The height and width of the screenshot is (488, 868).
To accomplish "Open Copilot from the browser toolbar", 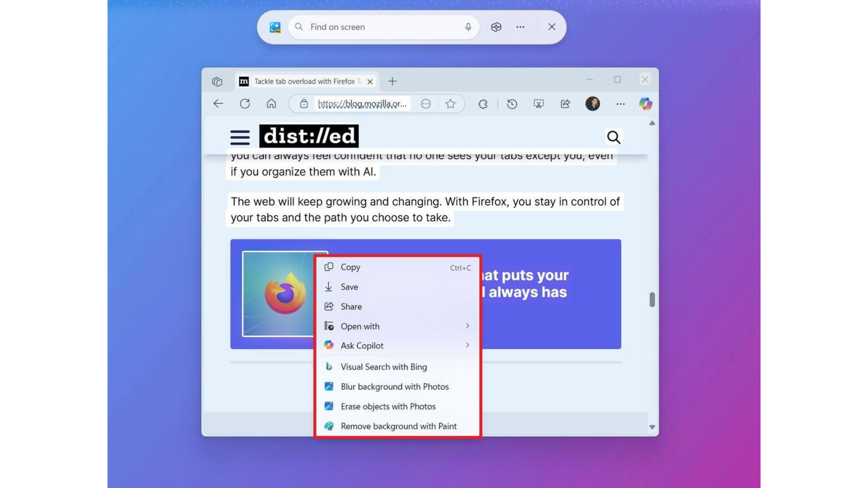I will coord(645,103).
